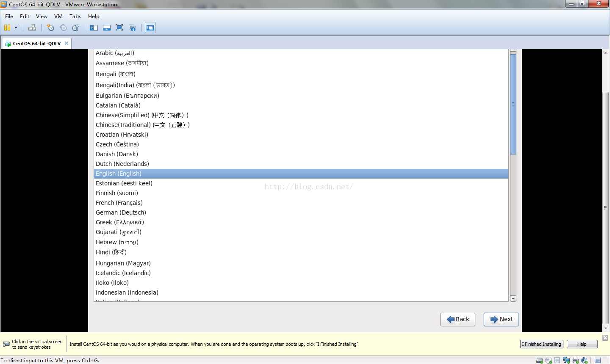Click Send Ctrl+Alt+Del toolbar icon

tap(32, 28)
